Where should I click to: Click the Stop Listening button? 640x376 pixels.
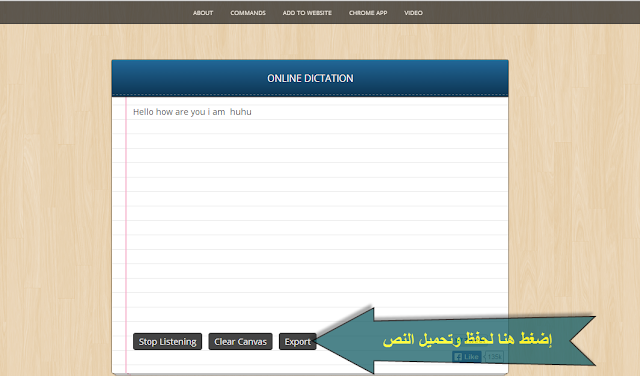(x=167, y=342)
